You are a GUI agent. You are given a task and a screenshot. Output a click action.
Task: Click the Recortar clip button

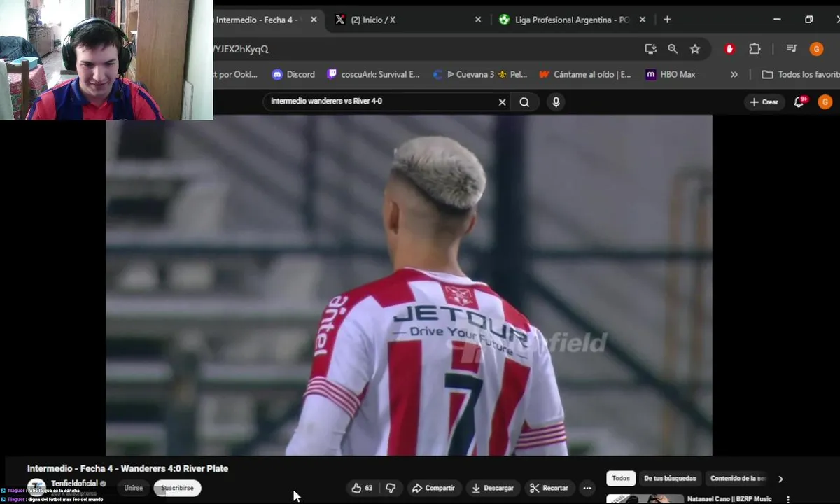click(x=549, y=488)
